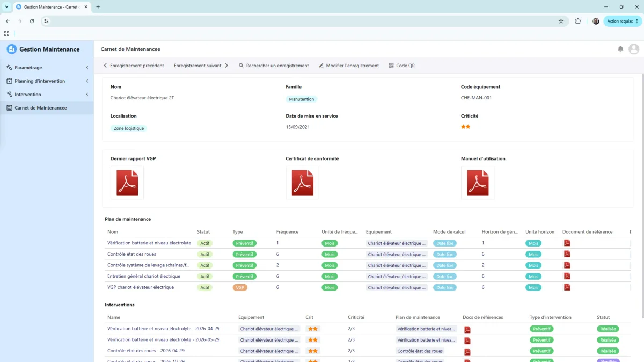This screenshot has width=644, height=362.
Task: Click Modifier l'enregistrement
Action: coord(349,66)
